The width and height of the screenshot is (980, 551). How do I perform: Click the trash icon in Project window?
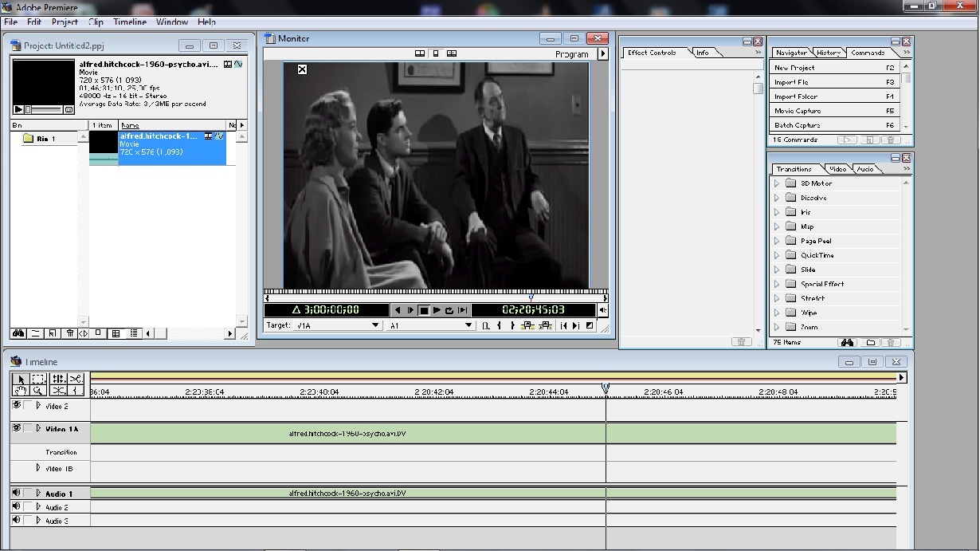69,333
